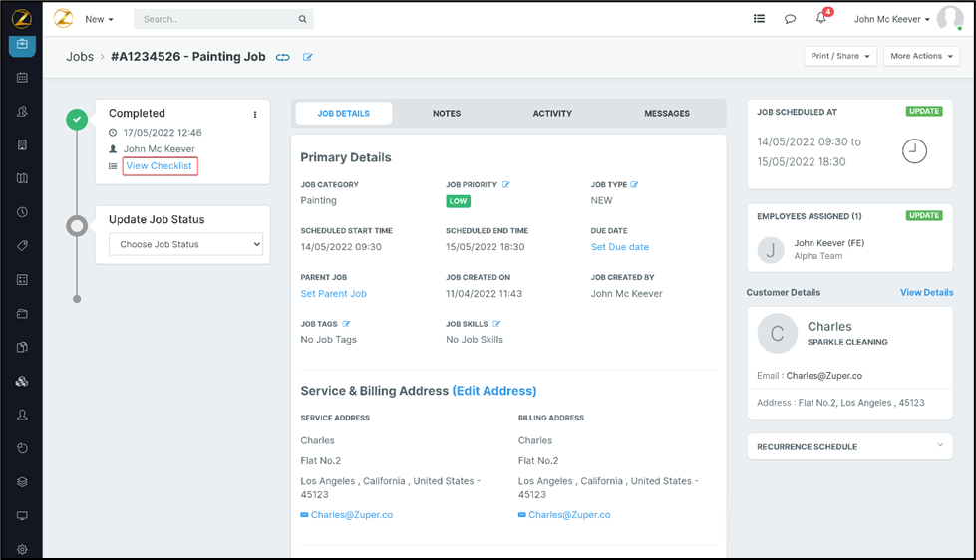
Task: Click the list view icon in top bar
Action: [x=759, y=19]
